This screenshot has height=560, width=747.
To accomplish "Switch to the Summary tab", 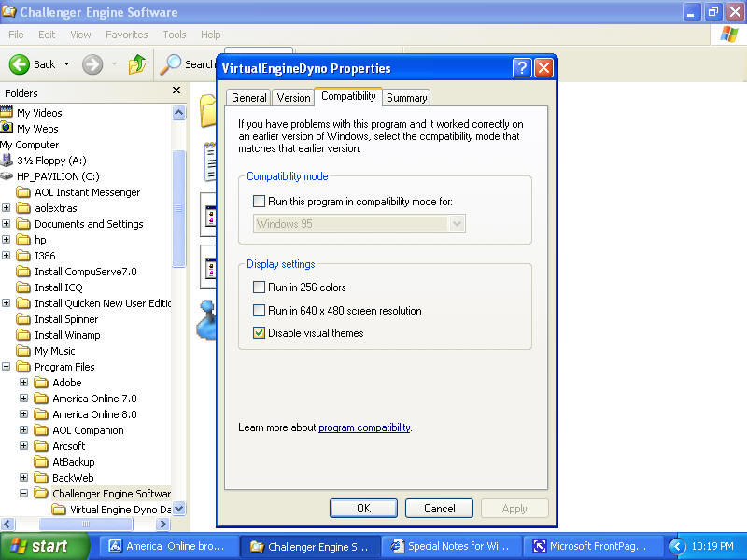I will 406,98.
